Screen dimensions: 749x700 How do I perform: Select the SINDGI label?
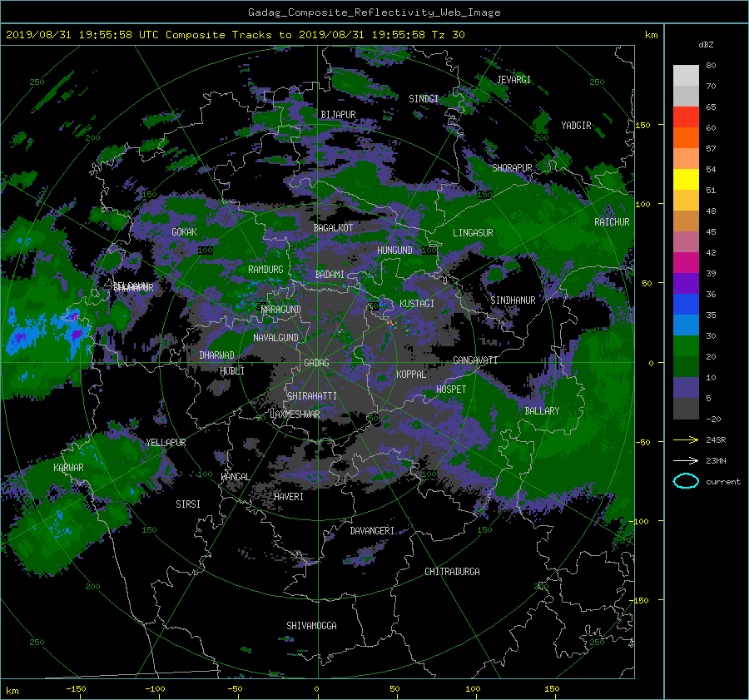point(424,99)
